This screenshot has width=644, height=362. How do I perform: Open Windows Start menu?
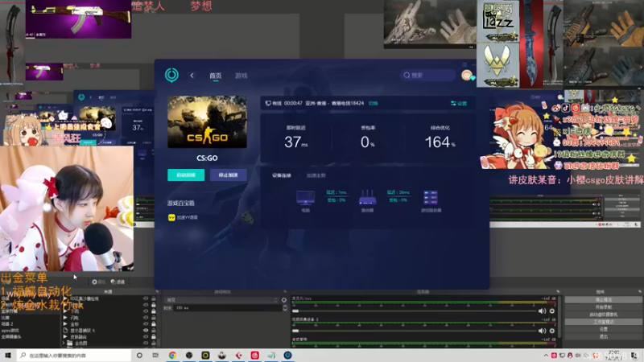coord(8,356)
